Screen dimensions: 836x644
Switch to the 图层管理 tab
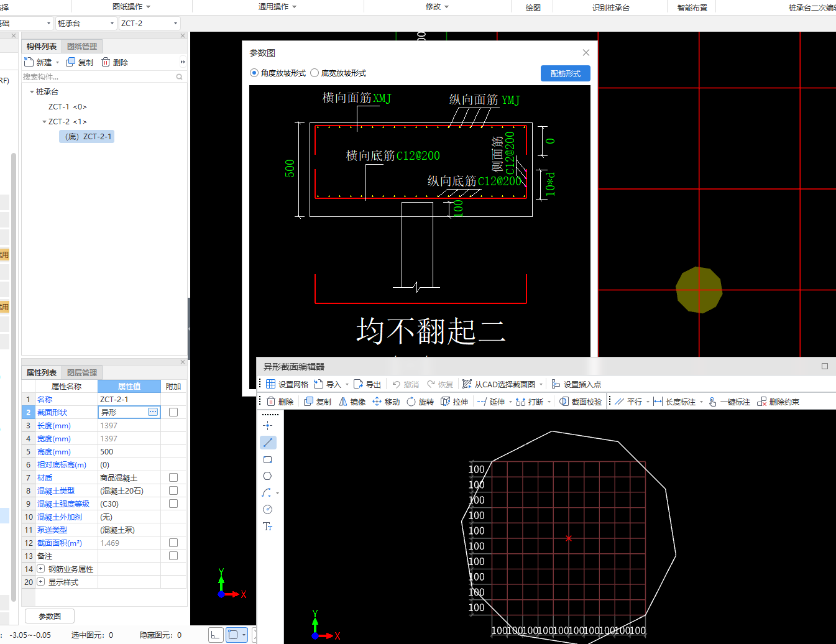[82, 373]
